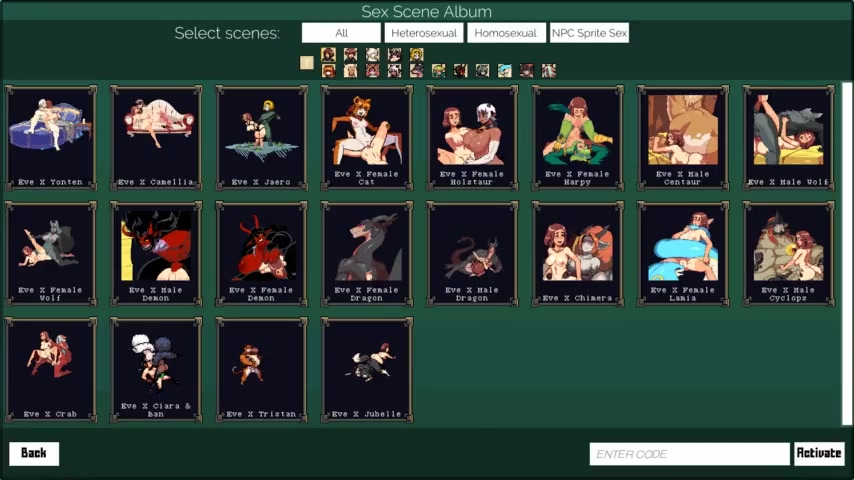Click the last character portrait in bottom row
The width and height of the screenshot is (854, 480).
click(x=548, y=71)
